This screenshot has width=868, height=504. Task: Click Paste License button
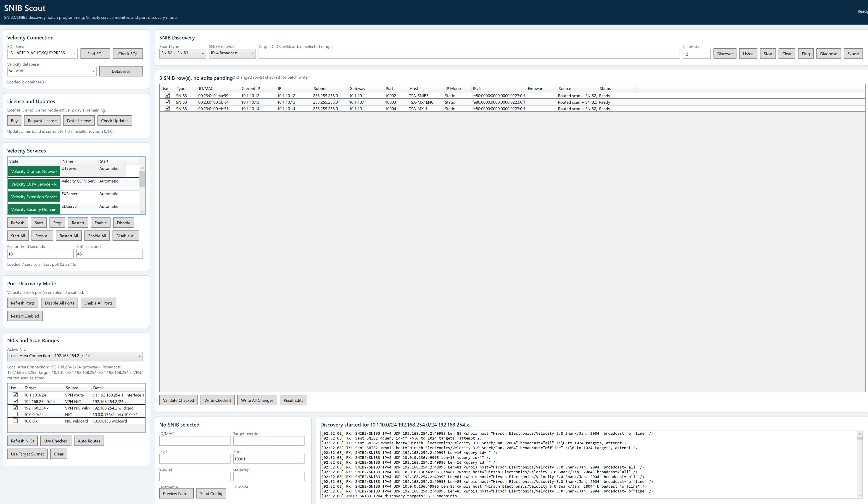point(79,121)
